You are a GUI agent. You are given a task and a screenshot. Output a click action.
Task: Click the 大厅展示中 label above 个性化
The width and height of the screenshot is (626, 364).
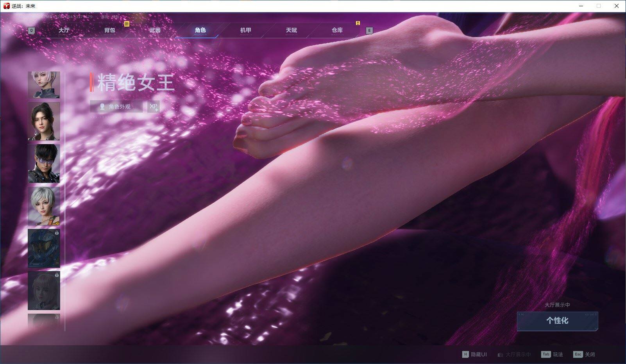(557, 305)
